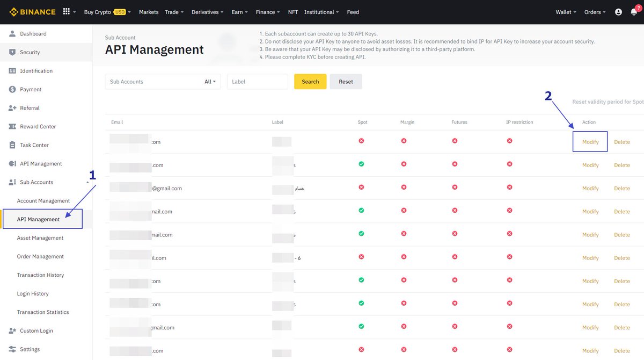Click the Binance logo
This screenshot has width=644, height=360.
click(x=32, y=12)
